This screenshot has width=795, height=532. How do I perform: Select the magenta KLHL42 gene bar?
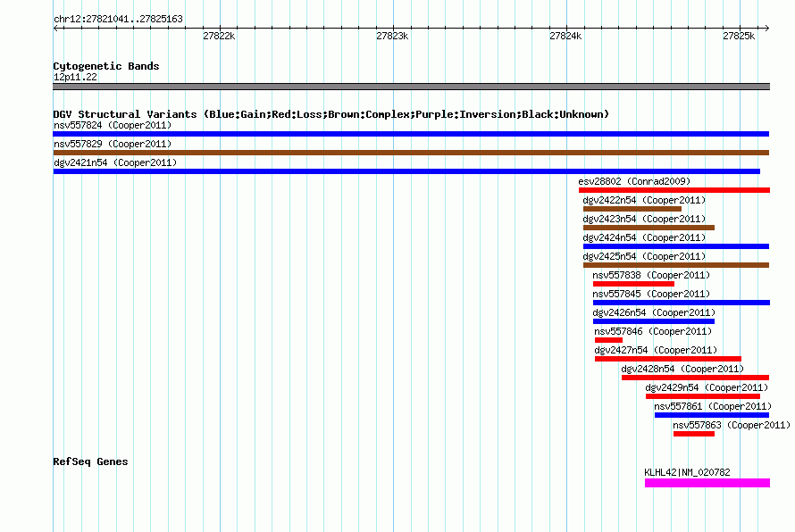tap(707, 483)
